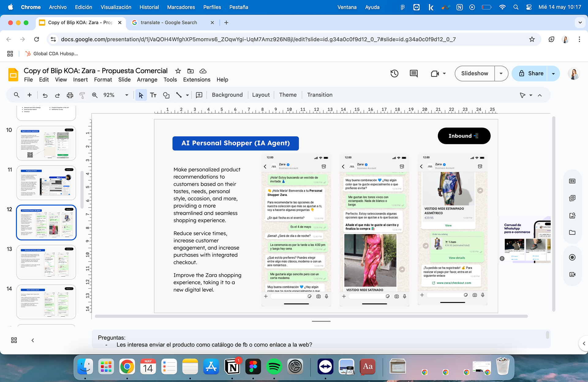Open the line type dropdown arrow
This screenshot has height=382, width=588.
tap(187, 95)
